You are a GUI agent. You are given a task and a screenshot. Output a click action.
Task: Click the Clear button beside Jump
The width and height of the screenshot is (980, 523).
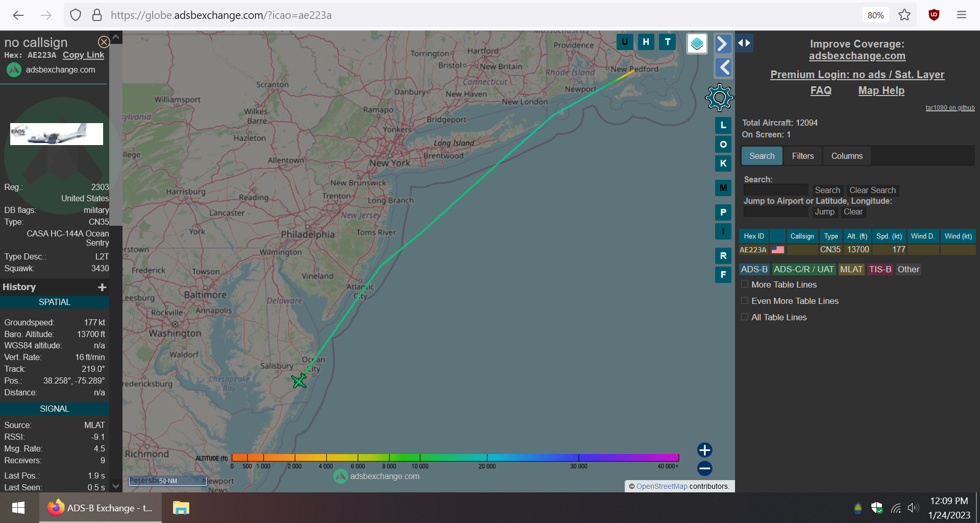click(x=853, y=212)
